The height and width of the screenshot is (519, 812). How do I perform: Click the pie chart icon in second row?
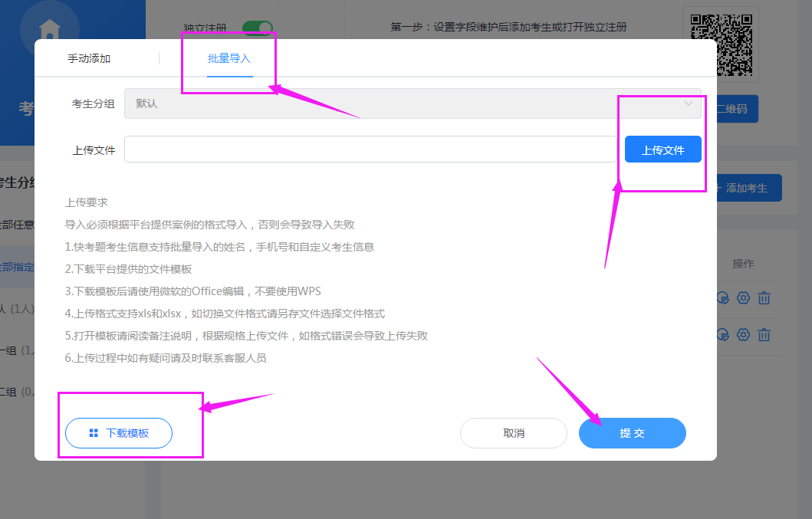click(x=722, y=334)
